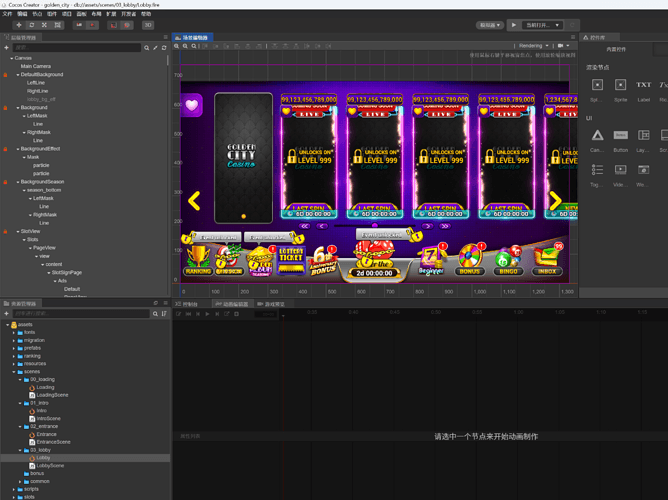Select the Canvas UI control icon

click(597, 135)
